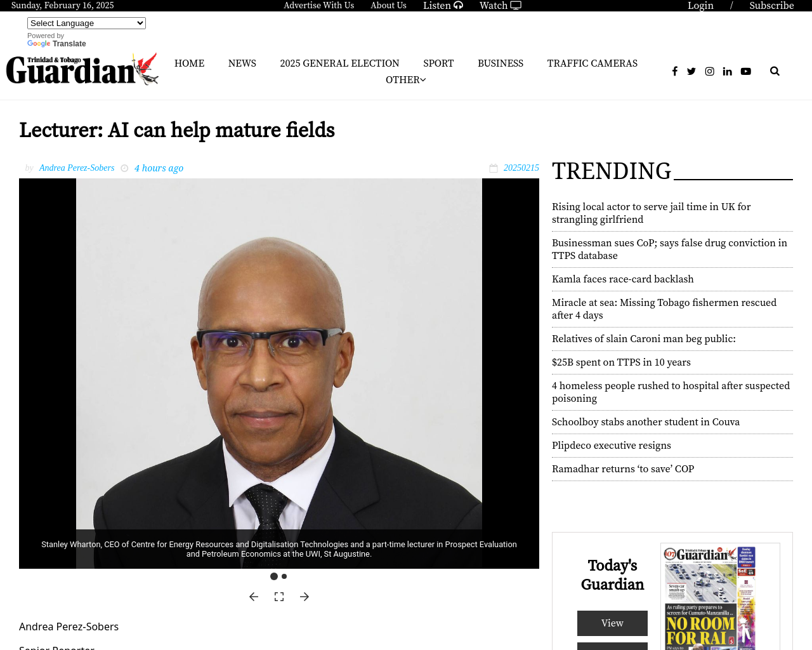Open the Instagram social icon
This screenshot has width=812, height=650.
pos(710,71)
